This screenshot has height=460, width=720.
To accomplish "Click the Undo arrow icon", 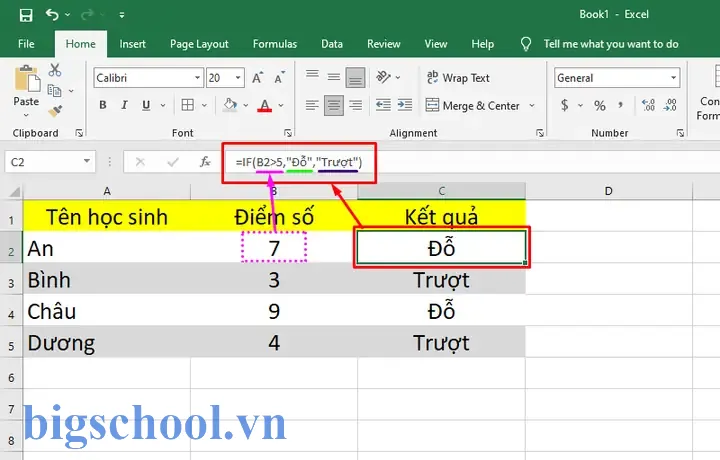I will pyautogui.click(x=51, y=15).
